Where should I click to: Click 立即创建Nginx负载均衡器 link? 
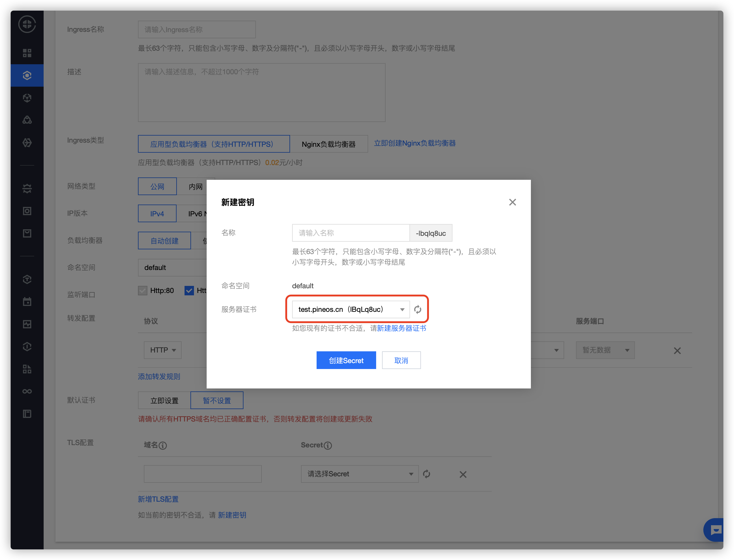pos(415,143)
